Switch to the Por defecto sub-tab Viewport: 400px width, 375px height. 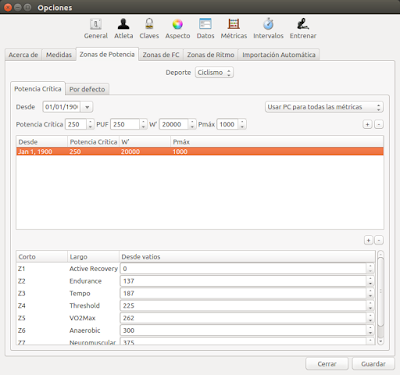(x=87, y=89)
